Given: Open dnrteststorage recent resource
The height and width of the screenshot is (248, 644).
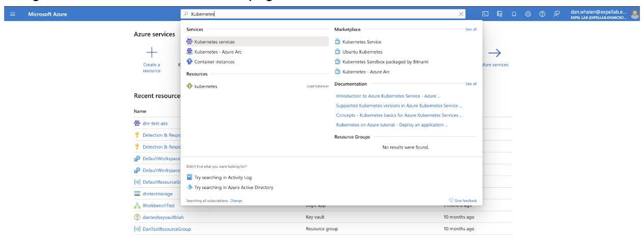Looking at the screenshot, I should pos(157,194).
